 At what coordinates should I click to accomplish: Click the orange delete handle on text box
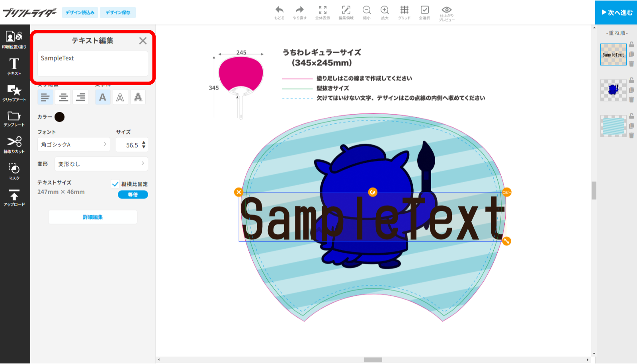tap(238, 193)
